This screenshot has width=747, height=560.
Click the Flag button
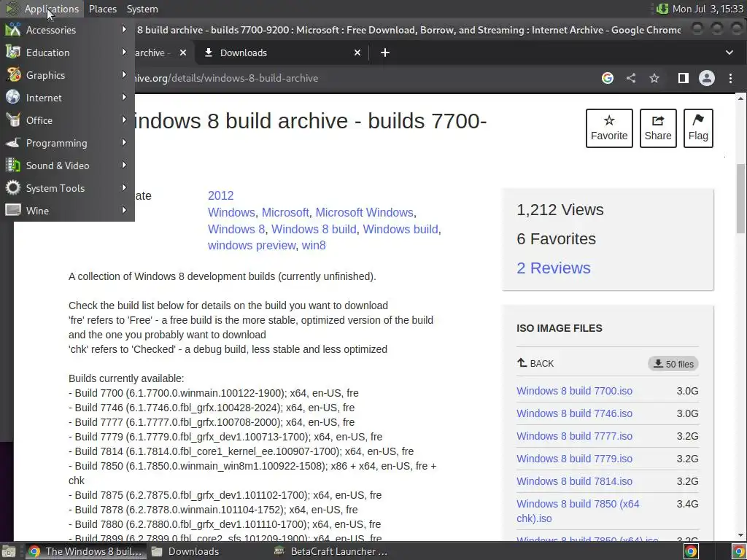coord(698,128)
